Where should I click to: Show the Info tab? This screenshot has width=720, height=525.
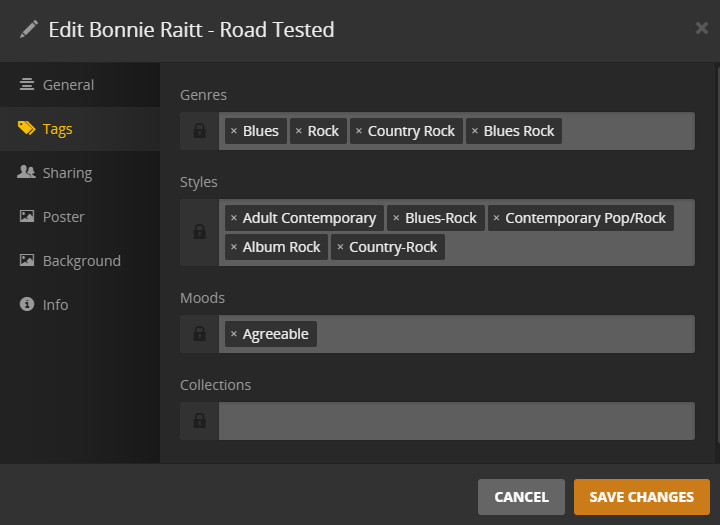coord(55,305)
